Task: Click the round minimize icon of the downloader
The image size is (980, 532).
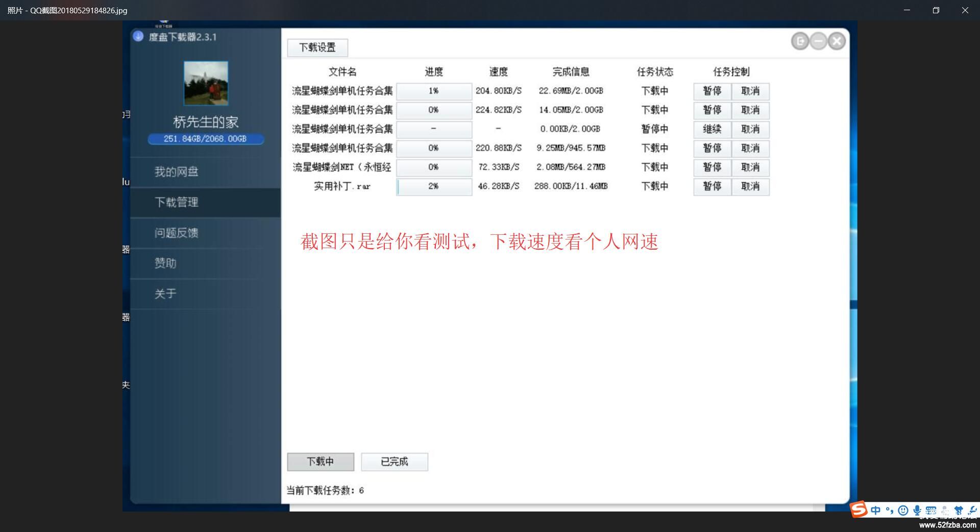Action: click(818, 41)
